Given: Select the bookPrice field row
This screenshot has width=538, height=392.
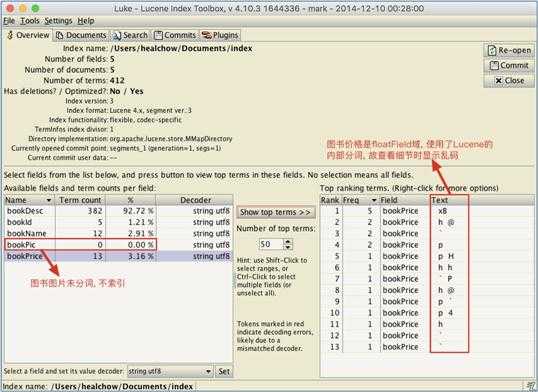Looking at the screenshot, I should tap(118, 256).
